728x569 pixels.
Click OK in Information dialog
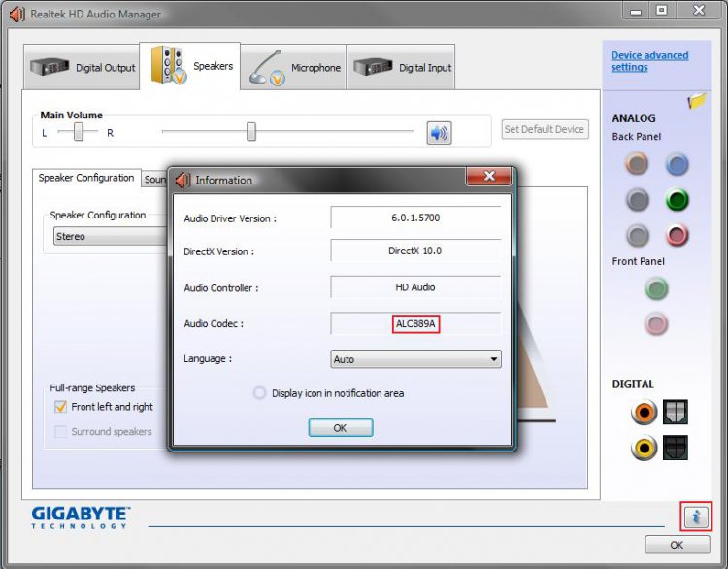click(341, 428)
